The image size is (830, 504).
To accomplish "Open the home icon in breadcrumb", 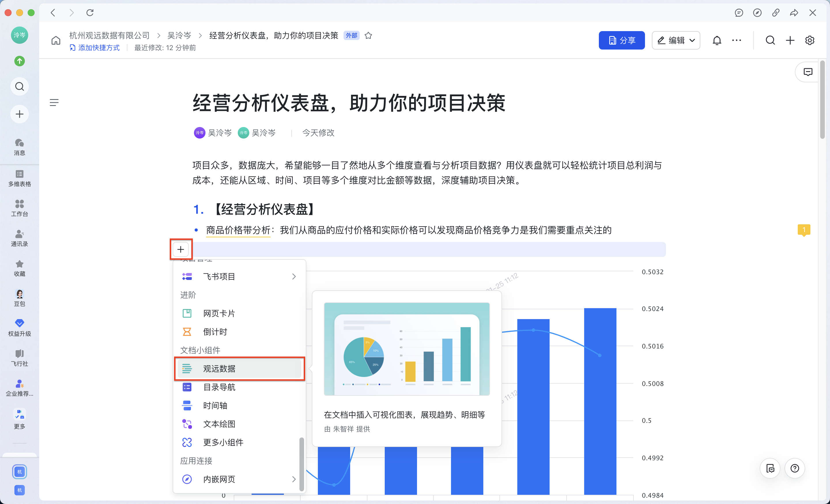I will pyautogui.click(x=56, y=40).
